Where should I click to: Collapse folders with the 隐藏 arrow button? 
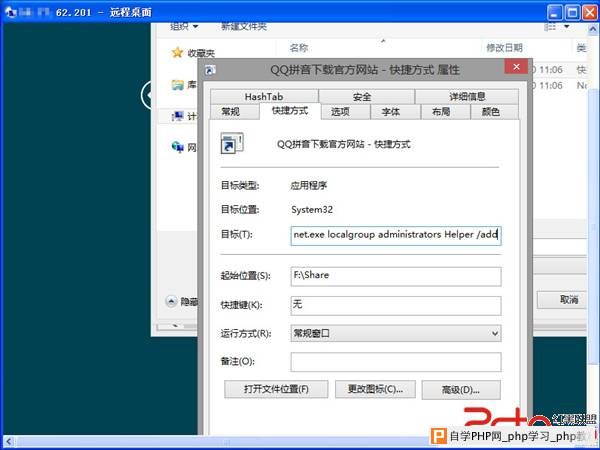coord(171,302)
